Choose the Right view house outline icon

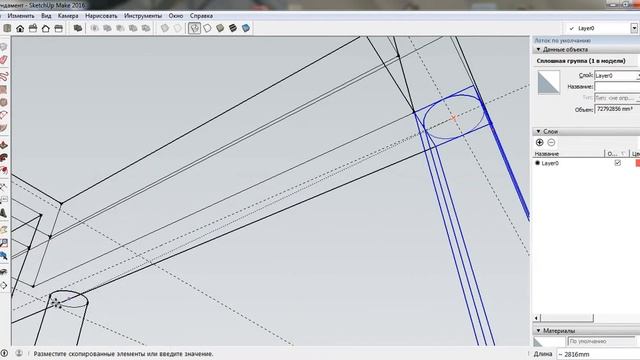pos(46,28)
